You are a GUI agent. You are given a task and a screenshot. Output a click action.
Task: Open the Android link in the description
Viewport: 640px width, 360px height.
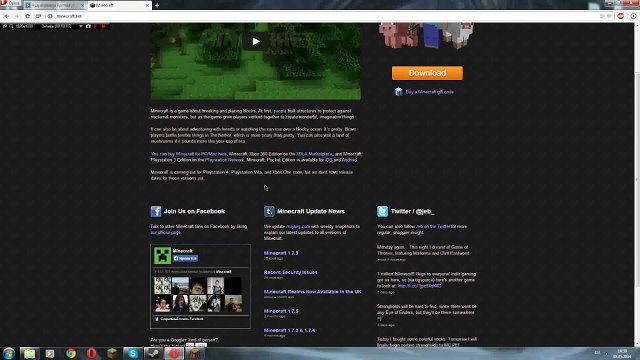349,160
